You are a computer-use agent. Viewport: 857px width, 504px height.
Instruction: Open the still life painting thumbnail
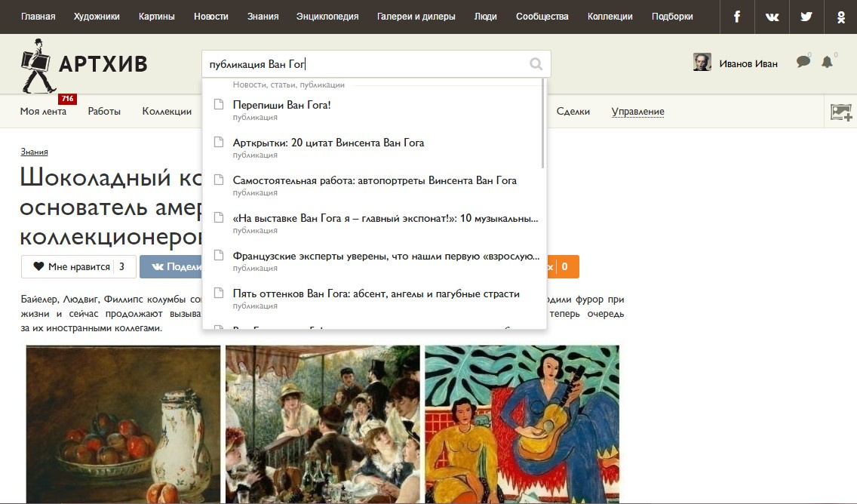point(123,423)
